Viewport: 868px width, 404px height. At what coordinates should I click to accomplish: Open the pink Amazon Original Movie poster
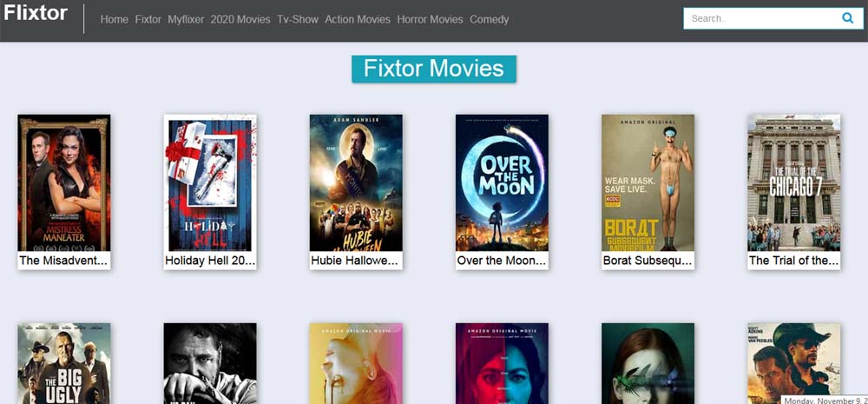[356, 363]
